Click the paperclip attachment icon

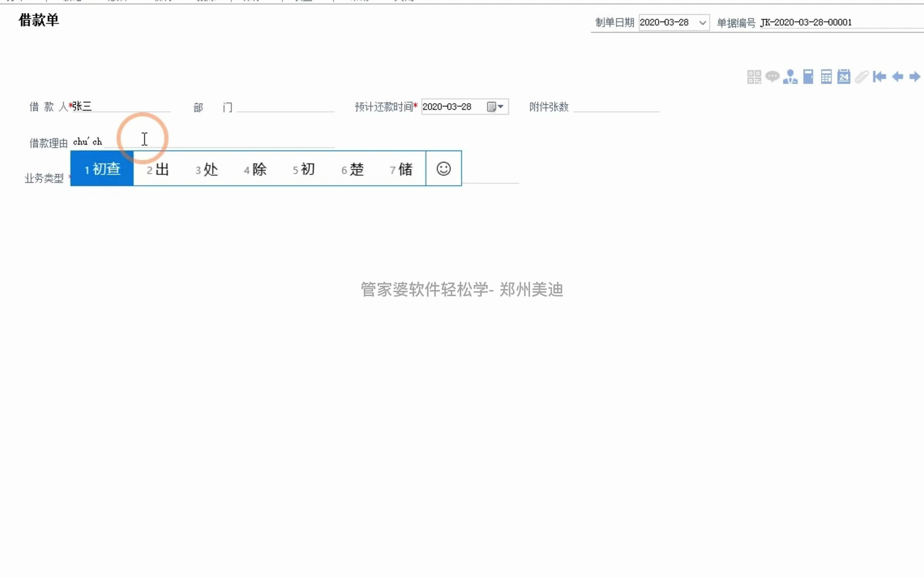point(861,77)
